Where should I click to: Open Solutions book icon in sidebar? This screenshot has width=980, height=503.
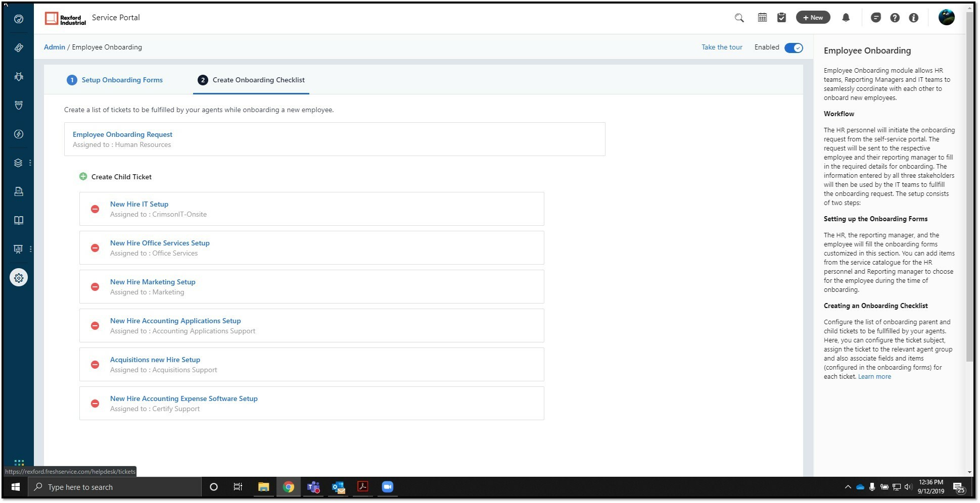(19, 220)
